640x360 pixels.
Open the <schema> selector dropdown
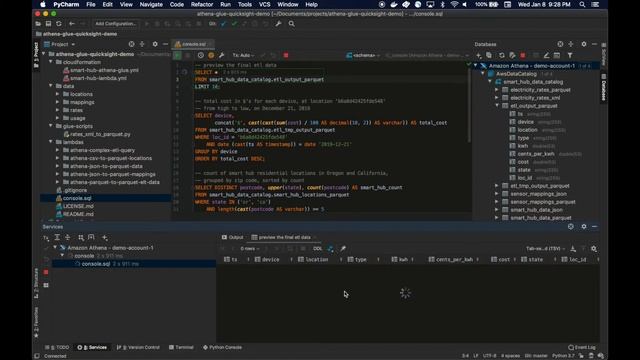coord(363,55)
